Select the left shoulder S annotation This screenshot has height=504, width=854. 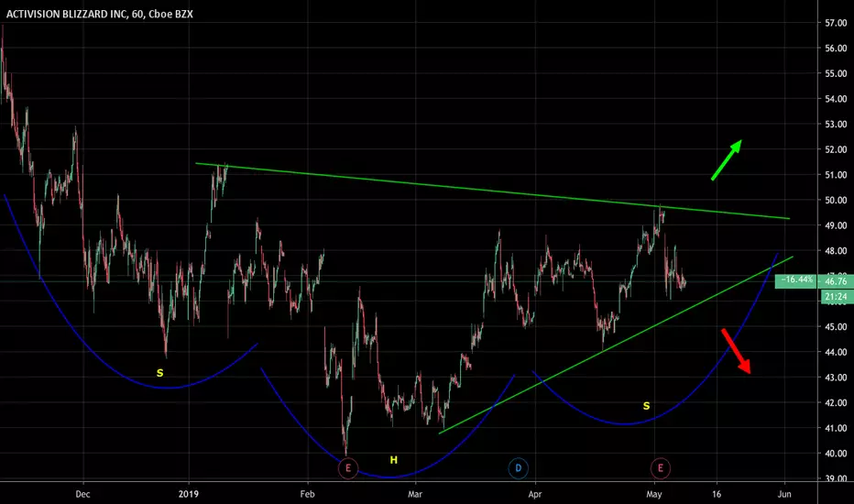click(x=159, y=373)
